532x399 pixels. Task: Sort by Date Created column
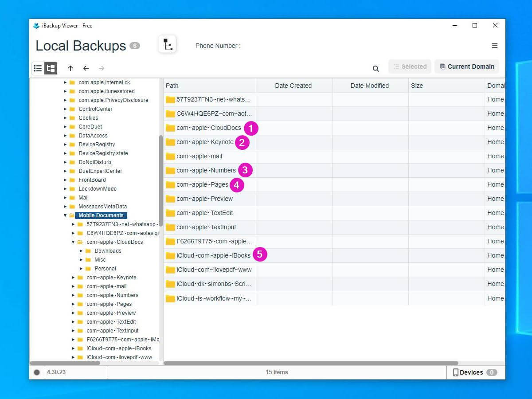pyautogui.click(x=294, y=86)
